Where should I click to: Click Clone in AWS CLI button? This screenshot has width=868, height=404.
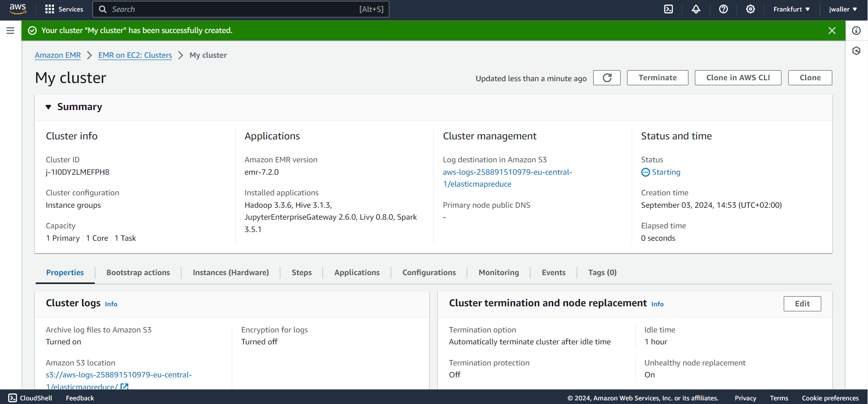738,78
